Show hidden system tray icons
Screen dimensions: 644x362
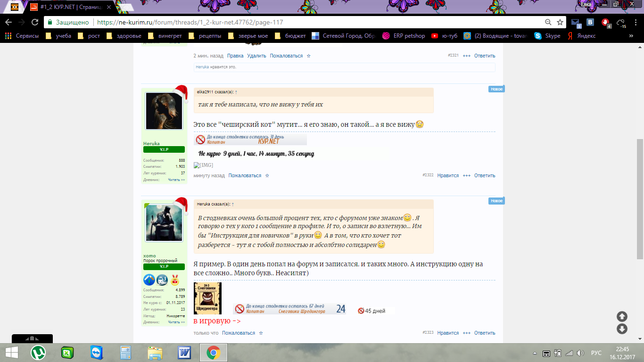tap(536, 353)
